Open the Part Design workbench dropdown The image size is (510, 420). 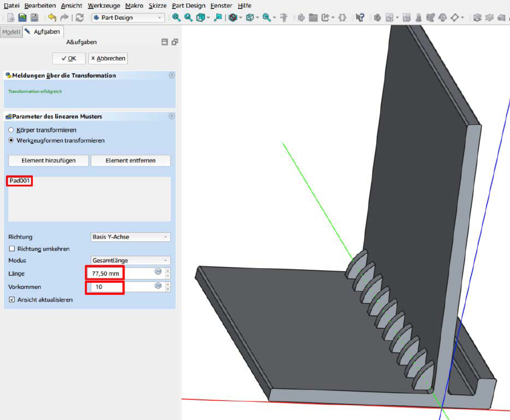128,17
